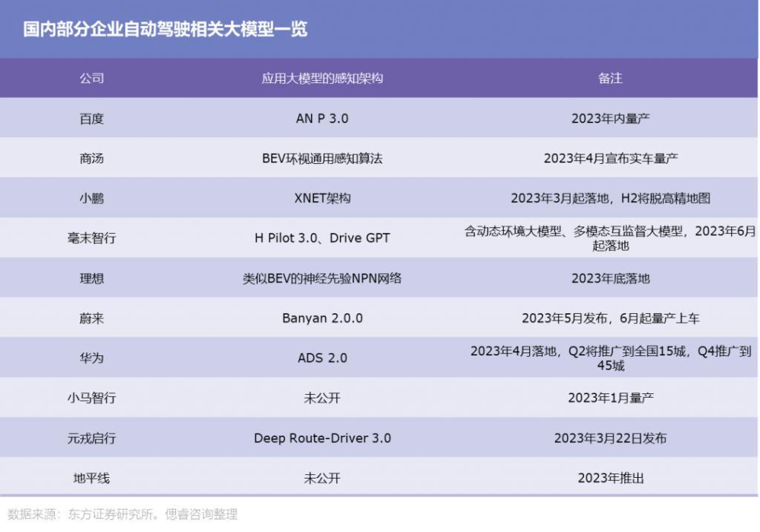The width and height of the screenshot is (760, 532).
Task: Click the note 2023年5月发布，6月起量产上车
Action: (x=610, y=318)
